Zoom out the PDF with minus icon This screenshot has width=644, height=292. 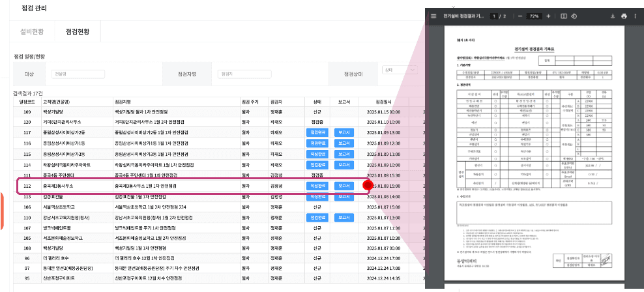tap(520, 16)
